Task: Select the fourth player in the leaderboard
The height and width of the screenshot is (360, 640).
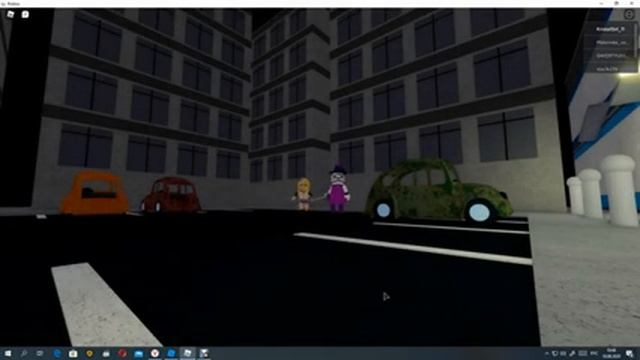Action: [610, 69]
